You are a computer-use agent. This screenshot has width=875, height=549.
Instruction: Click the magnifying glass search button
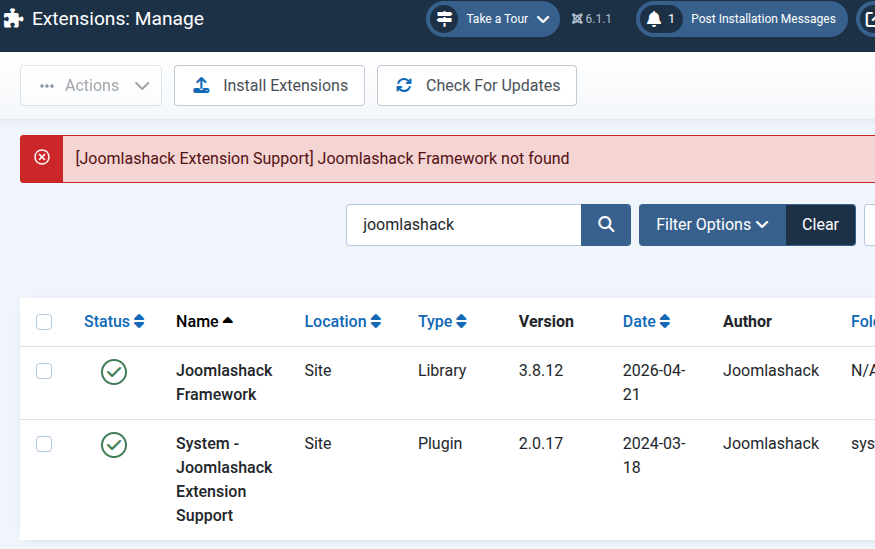[606, 225]
